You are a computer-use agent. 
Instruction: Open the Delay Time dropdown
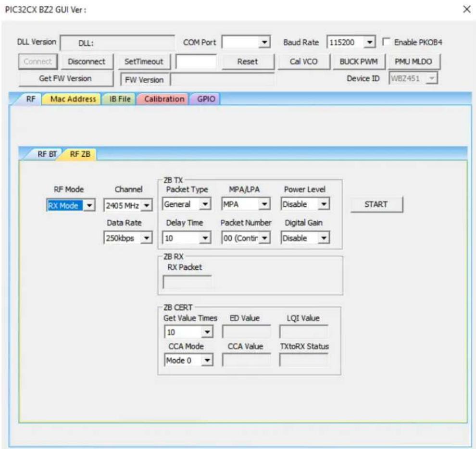point(205,237)
